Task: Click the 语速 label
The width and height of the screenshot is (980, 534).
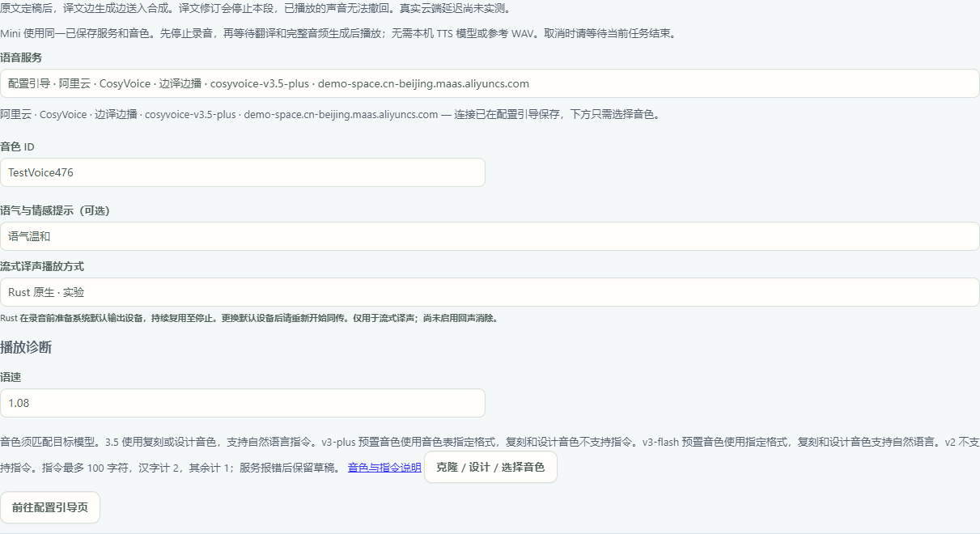Action: coord(11,377)
